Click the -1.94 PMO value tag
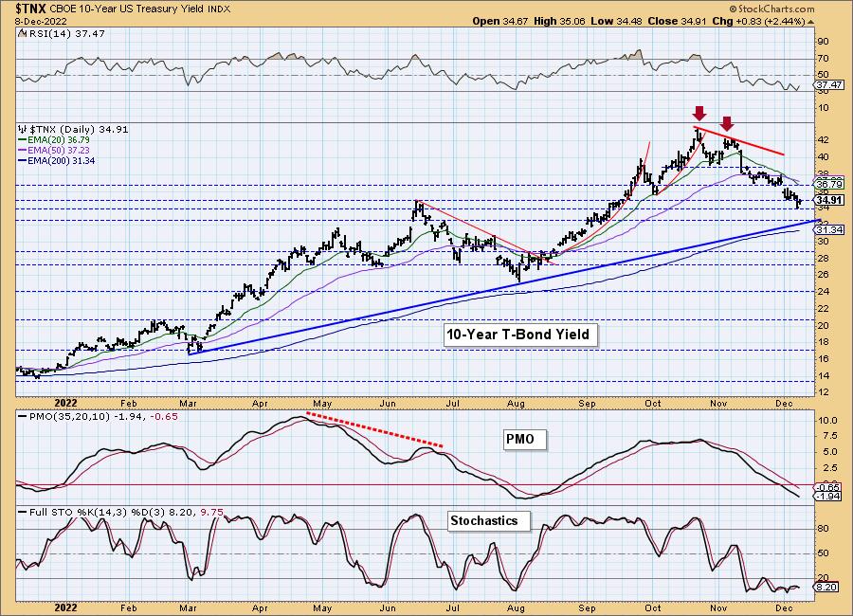This screenshot has height=616, width=853. [x=828, y=497]
